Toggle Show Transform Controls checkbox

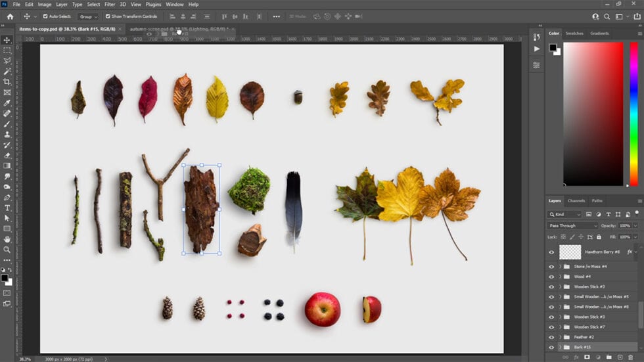point(108,16)
